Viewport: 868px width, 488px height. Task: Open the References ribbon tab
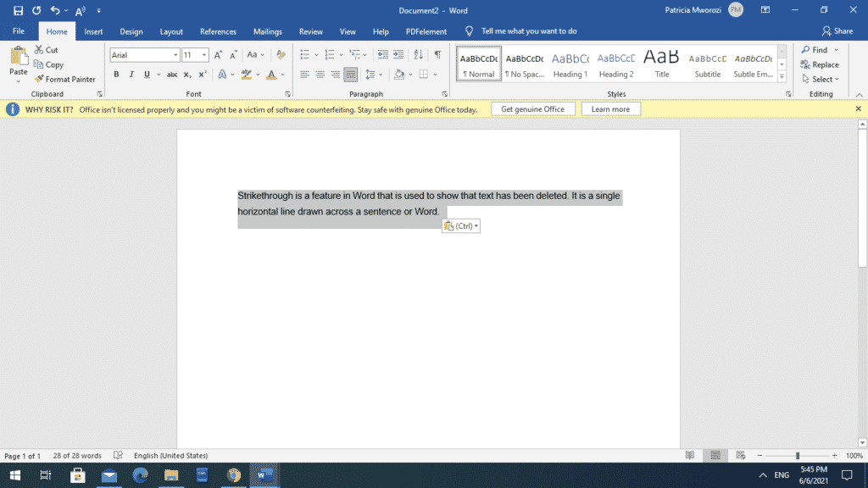click(218, 31)
